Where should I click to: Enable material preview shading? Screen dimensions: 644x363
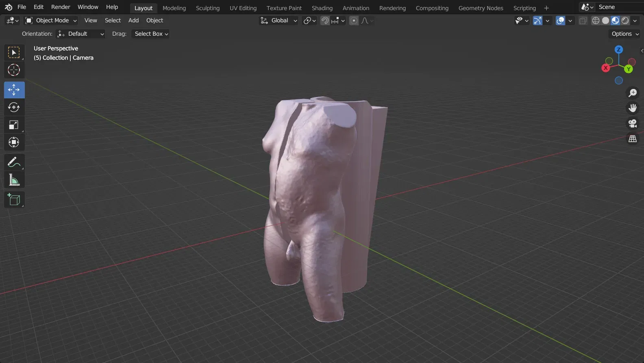tap(616, 21)
